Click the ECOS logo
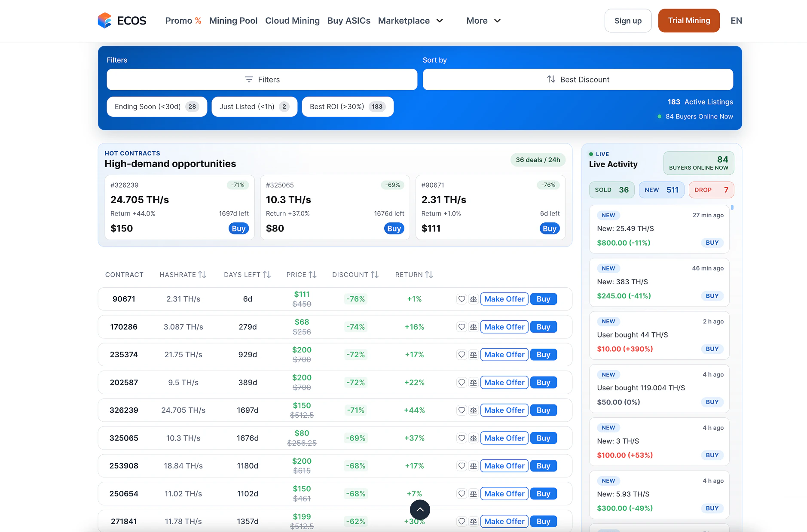Screen dimensions: 807x532 [x=122, y=21]
